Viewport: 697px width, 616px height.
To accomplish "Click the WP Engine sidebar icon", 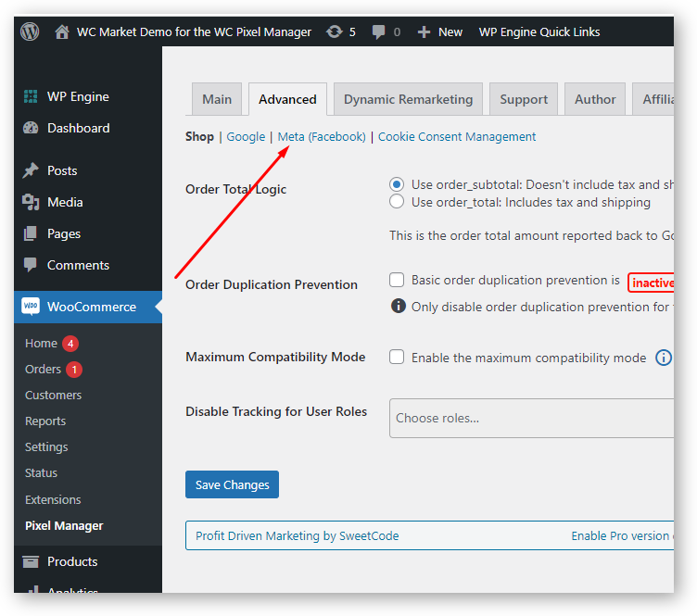I will point(31,96).
